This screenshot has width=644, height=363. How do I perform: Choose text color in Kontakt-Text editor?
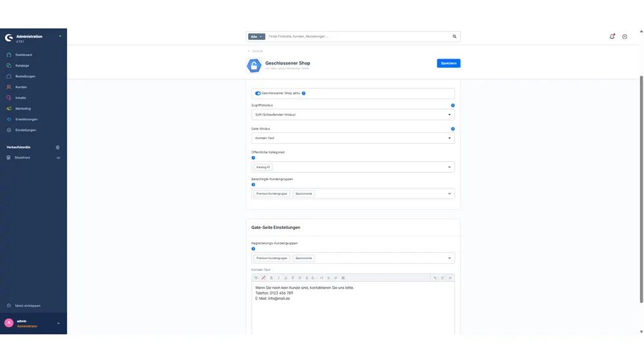point(263,278)
